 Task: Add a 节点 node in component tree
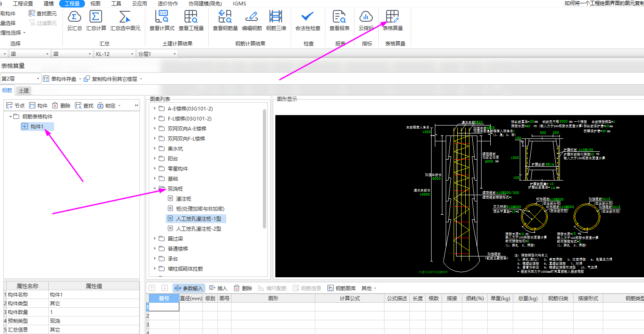pos(15,105)
